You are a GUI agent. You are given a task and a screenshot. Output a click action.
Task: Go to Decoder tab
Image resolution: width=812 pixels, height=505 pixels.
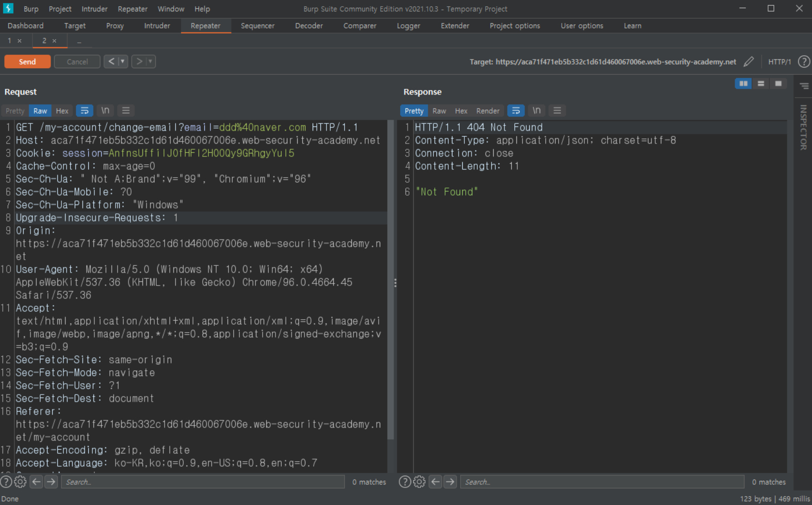(x=309, y=26)
